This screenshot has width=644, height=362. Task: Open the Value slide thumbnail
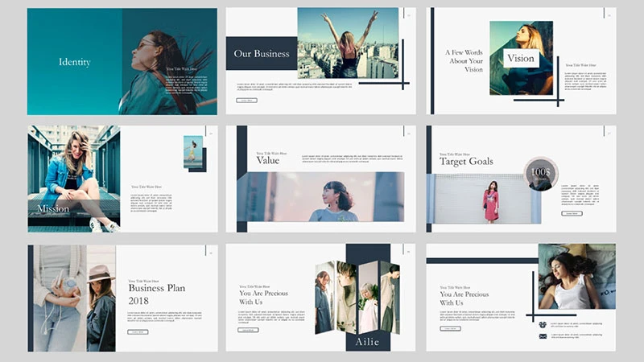[x=320, y=179]
